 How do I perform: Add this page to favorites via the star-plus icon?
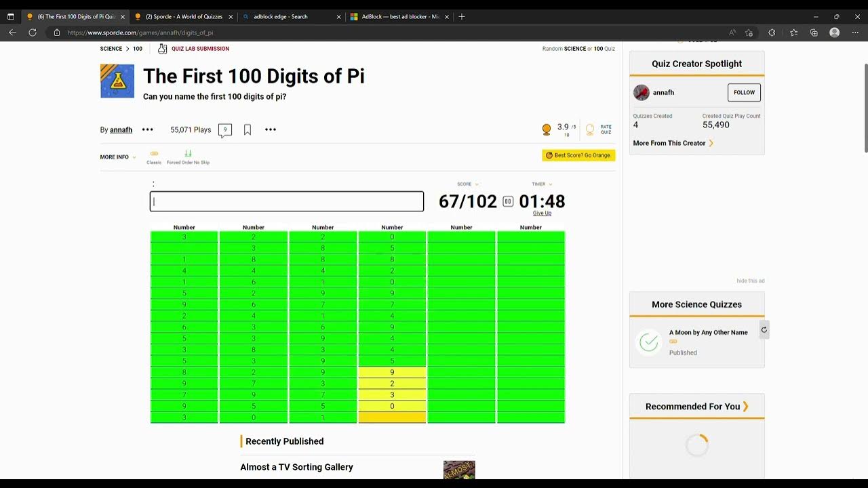tap(749, 33)
